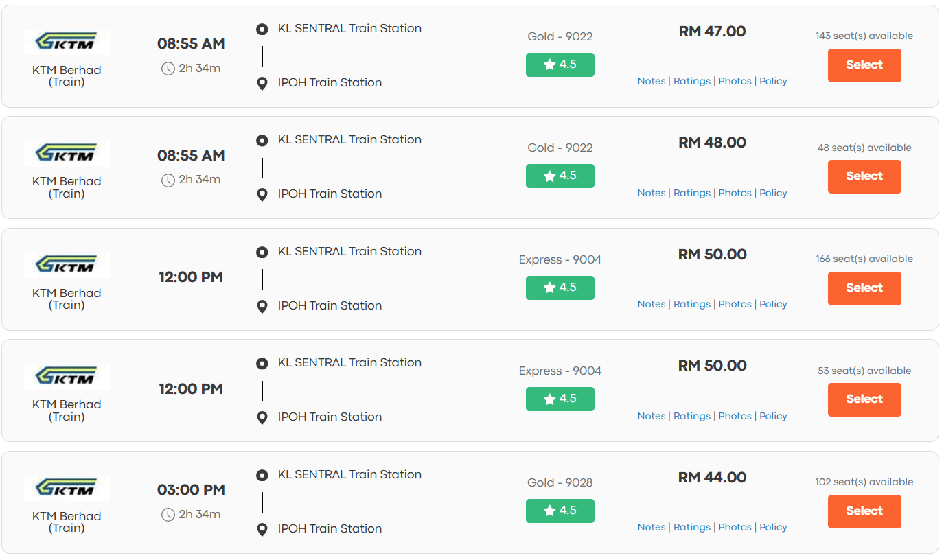Open Notes for RM 47.00 train
This screenshot has height=560, width=944.
coord(652,81)
